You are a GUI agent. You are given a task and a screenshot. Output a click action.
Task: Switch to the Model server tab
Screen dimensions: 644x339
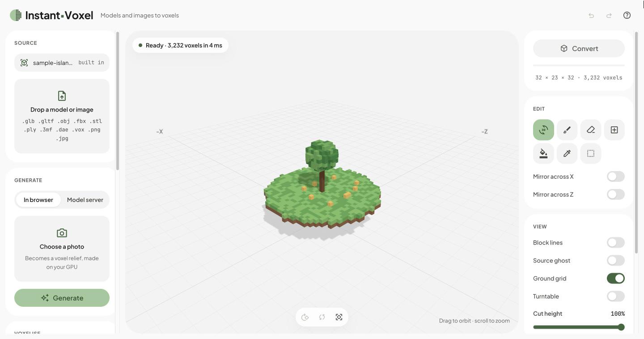tap(85, 200)
